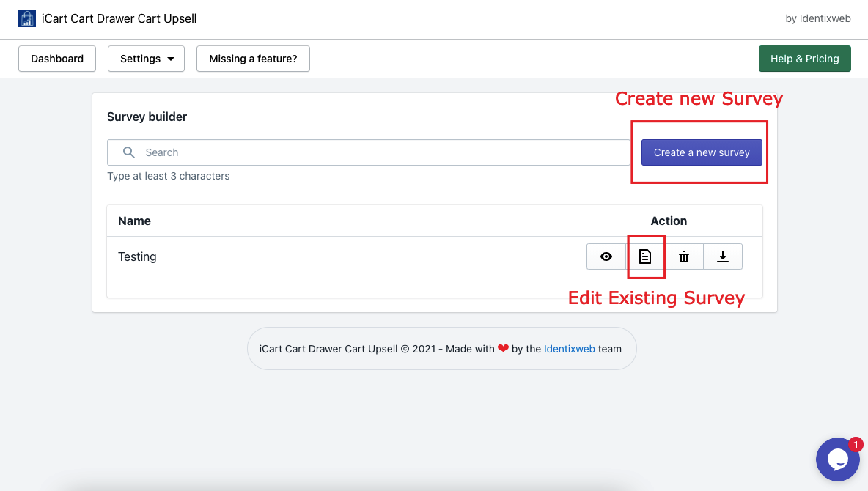The height and width of the screenshot is (491, 868).
Task: Delete the Testing survey with trash icon
Action: click(x=684, y=256)
